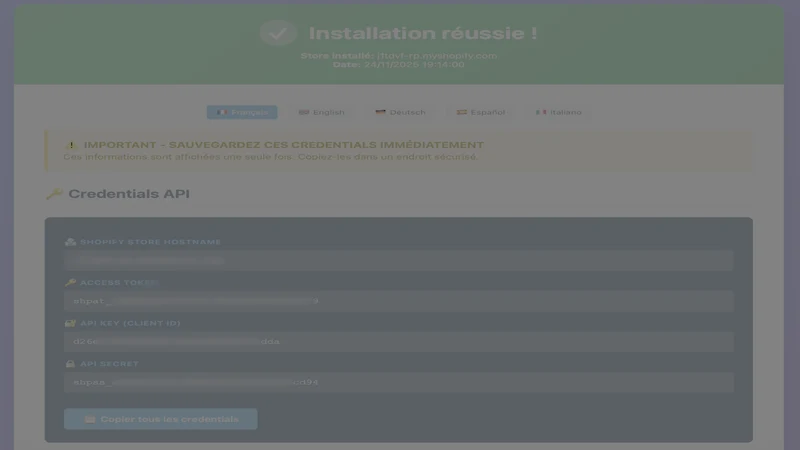Click the key icon beside Access Token
The width and height of the screenshot is (800, 450).
(70, 282)
